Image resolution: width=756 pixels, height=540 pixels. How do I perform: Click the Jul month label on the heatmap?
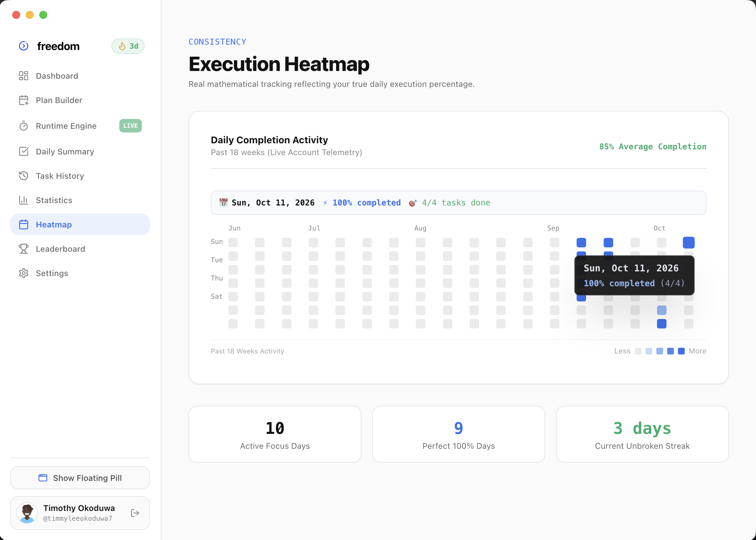314,228
